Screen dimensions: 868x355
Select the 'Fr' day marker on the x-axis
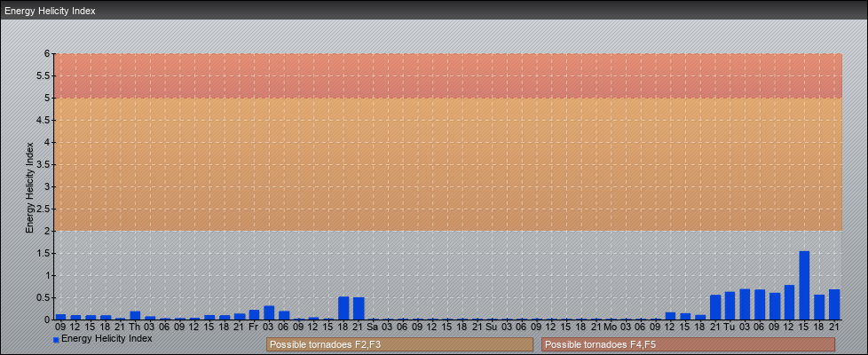click(254, 327)
